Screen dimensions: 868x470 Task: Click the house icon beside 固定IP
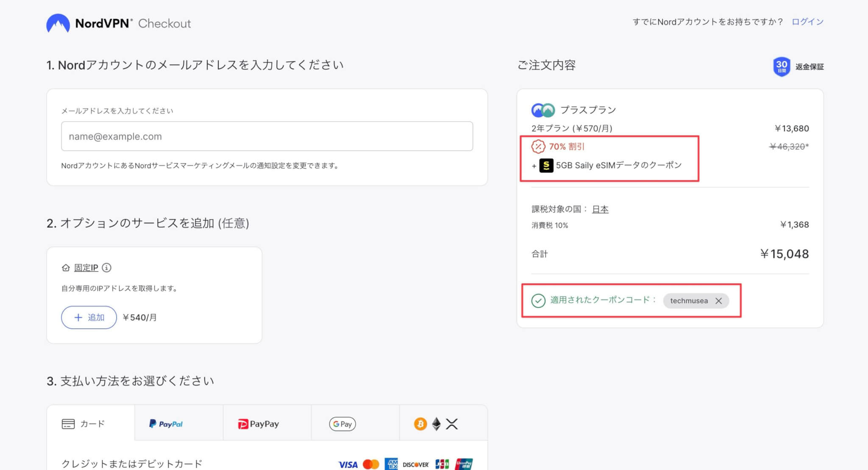pyautogui.click(x=66, y=268)
